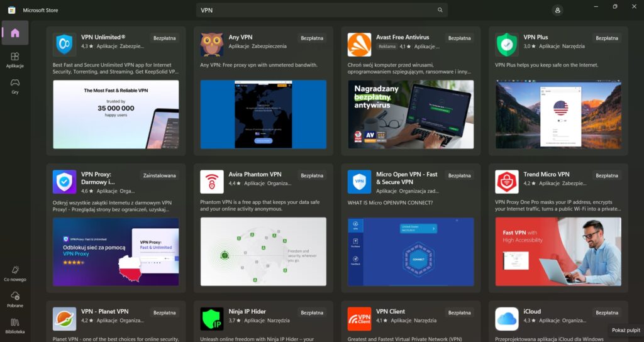Open Any VPN blue map screenshot

[264, 114]
